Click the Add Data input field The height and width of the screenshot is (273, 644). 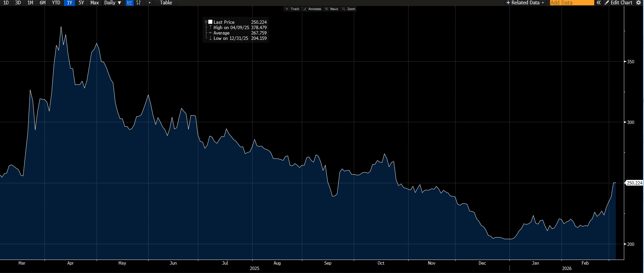[572, 3]
